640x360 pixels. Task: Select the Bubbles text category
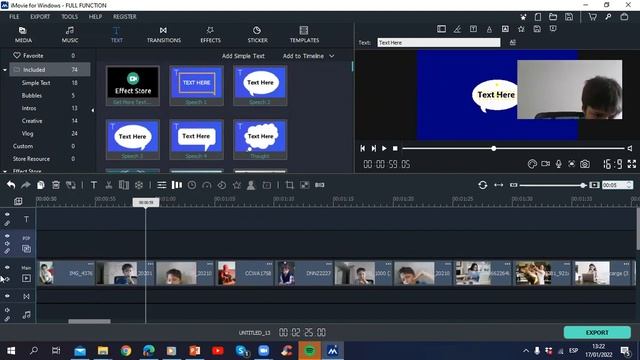32,95
